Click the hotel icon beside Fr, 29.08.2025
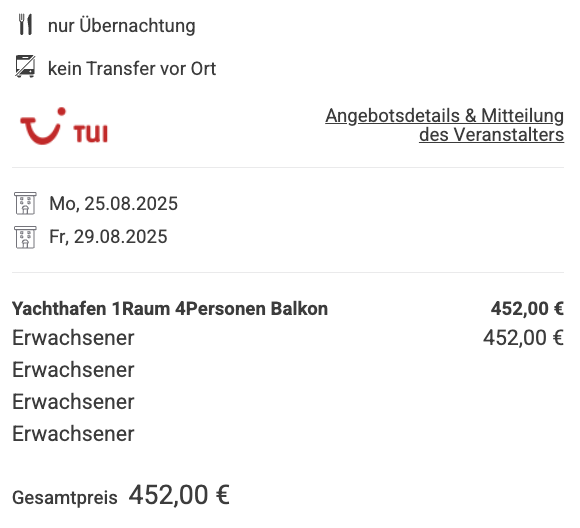 (25, 237)
